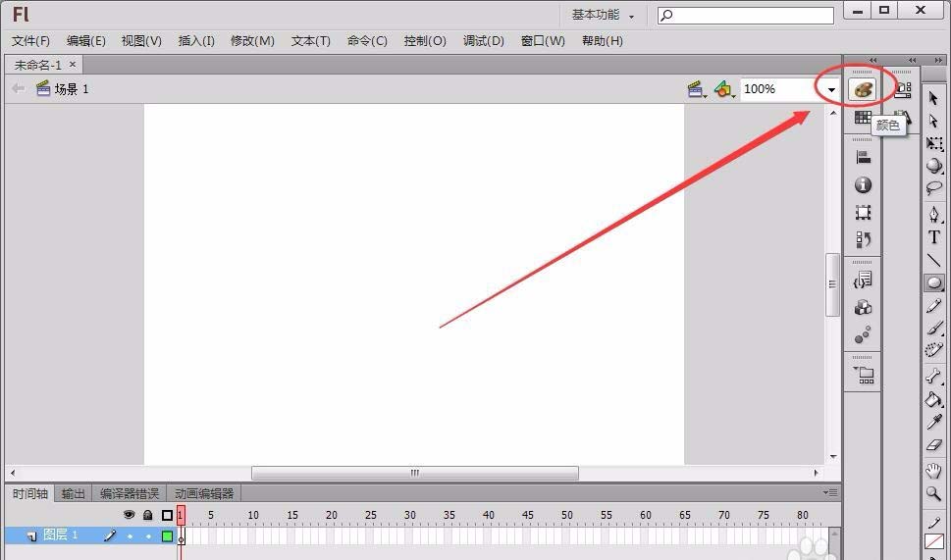Open the 编辑(E) menu
This screenshot has height=560, width=951.
click(x=86, y=40)
